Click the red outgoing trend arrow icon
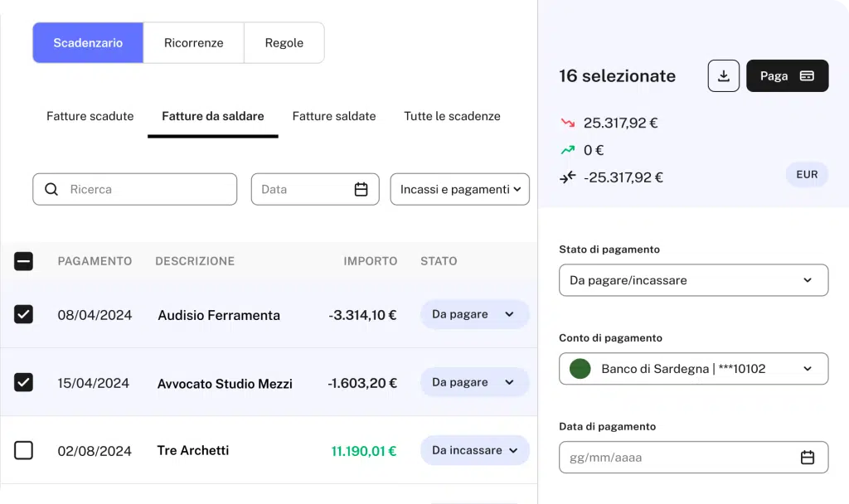 568,123
